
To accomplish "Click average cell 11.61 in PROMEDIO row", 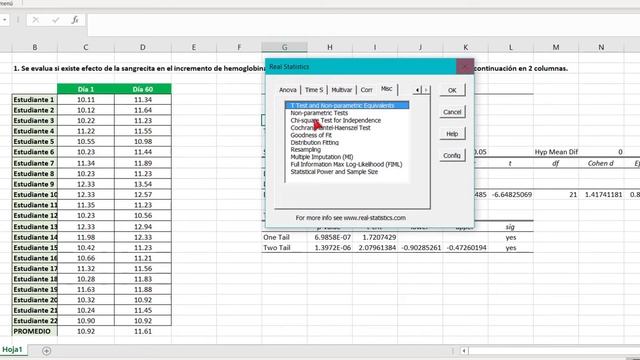I will (x=142, y=331).
